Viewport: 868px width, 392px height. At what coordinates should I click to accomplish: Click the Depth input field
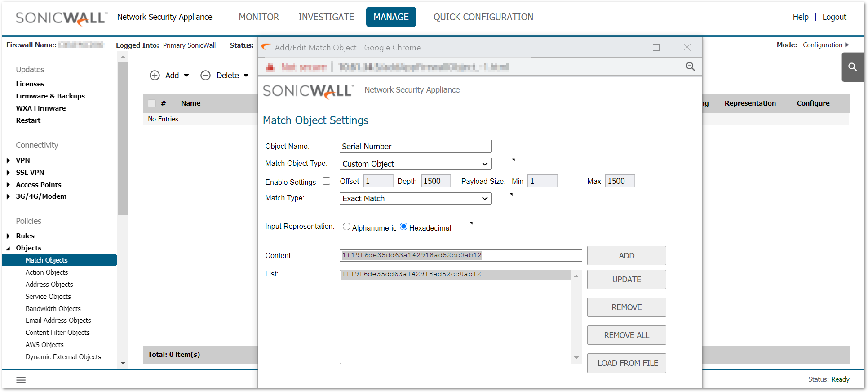pyautogui.click(x=436, y=181)
